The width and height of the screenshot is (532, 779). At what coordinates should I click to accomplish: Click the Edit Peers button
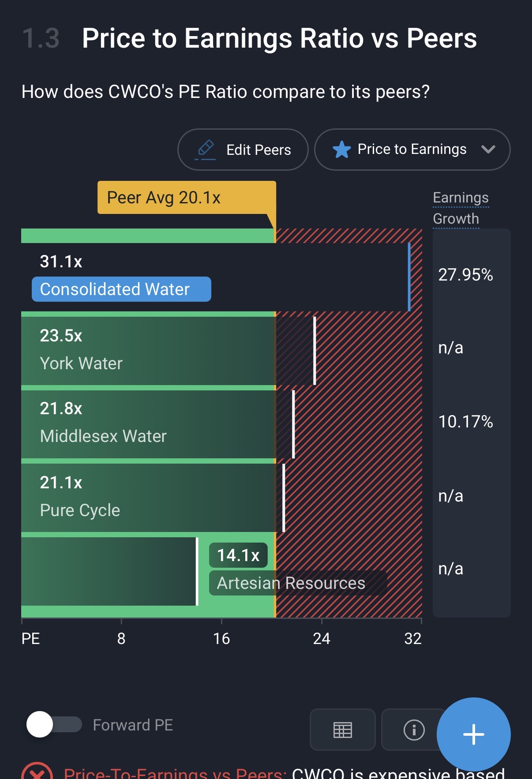click(243, 150)
